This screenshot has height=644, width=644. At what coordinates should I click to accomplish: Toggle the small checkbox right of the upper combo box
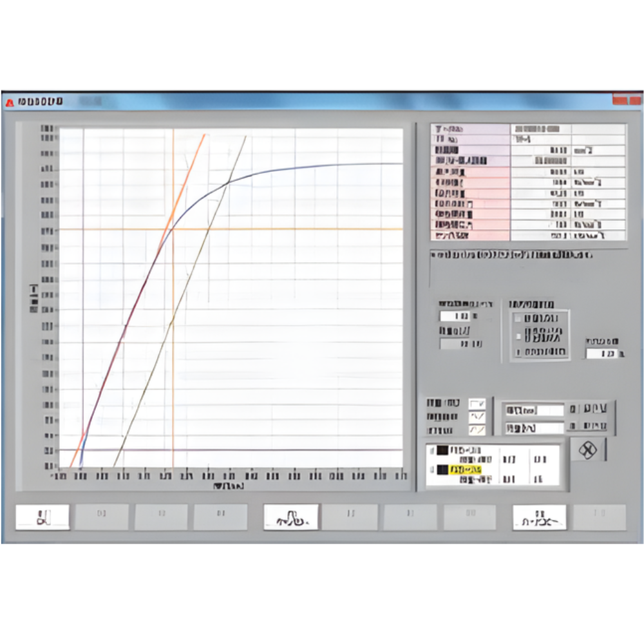coord(573,410)
